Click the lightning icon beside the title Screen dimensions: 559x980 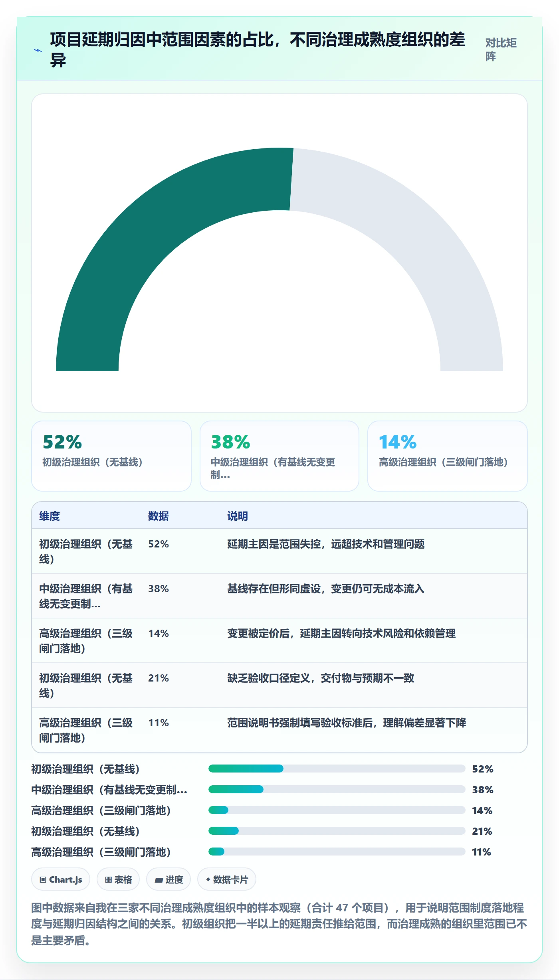(x=38, y=50)
